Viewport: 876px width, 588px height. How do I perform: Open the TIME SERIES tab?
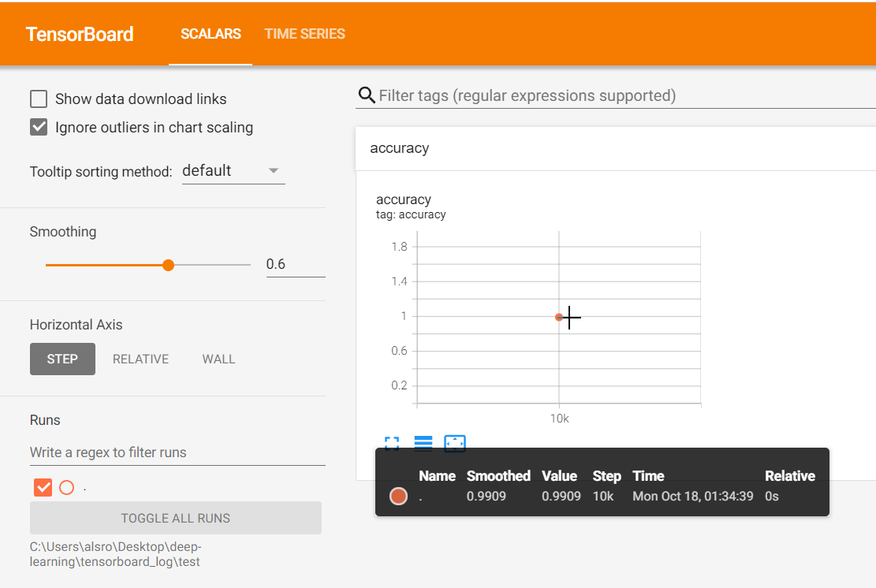304,34
